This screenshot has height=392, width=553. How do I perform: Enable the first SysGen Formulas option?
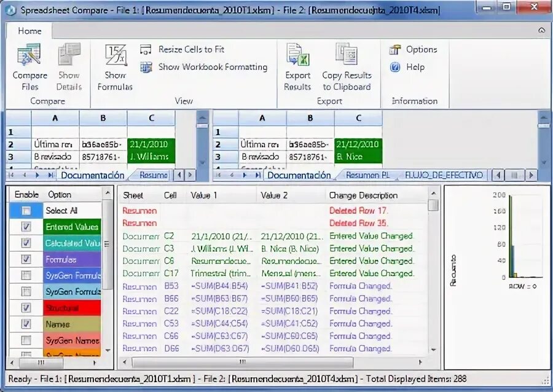26,275
